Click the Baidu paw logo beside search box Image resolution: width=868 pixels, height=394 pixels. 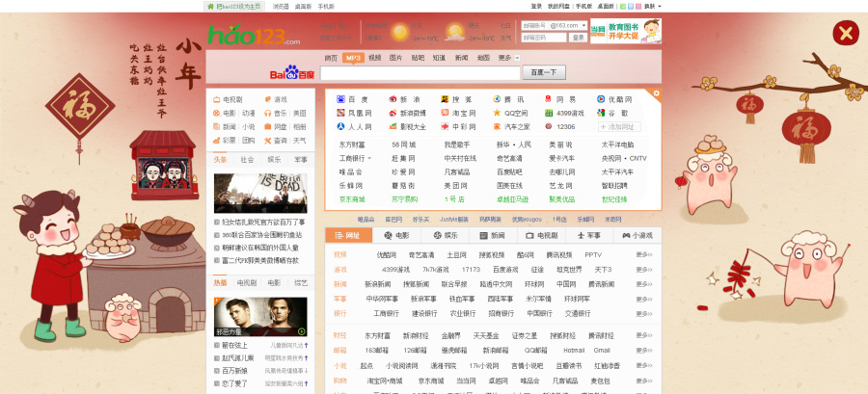pos(291,72)
